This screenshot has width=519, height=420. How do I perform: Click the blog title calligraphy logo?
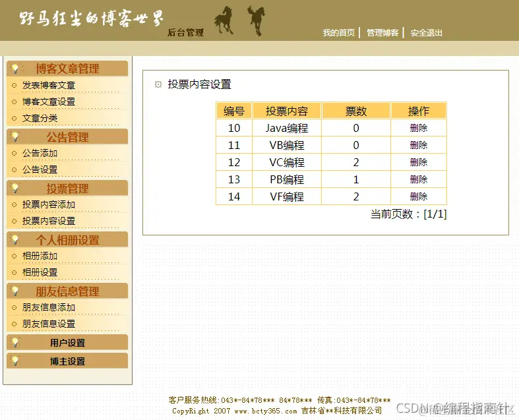(92, 18)
